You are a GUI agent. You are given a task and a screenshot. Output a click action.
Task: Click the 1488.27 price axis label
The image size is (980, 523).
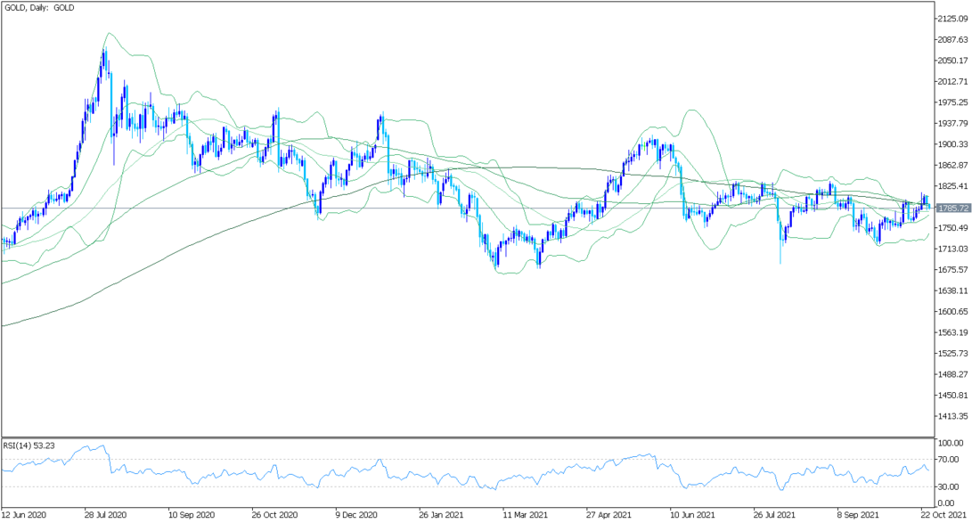tap(952, 374)
